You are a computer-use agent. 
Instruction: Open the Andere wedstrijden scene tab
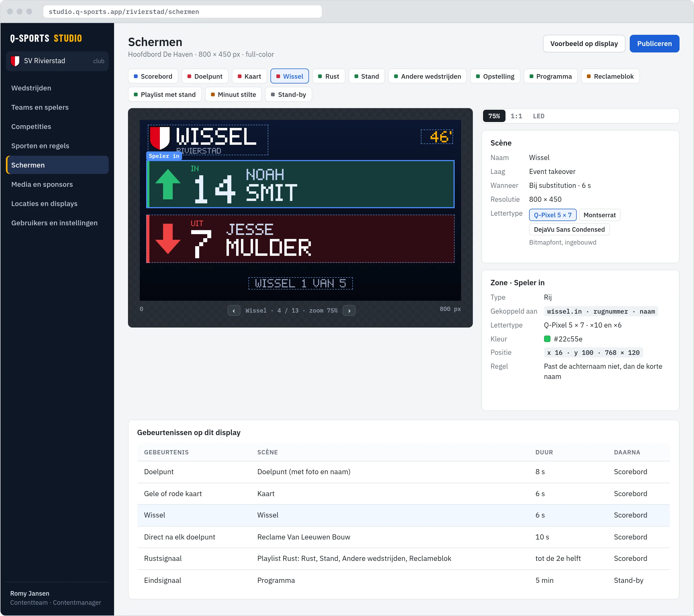[427, 76]
